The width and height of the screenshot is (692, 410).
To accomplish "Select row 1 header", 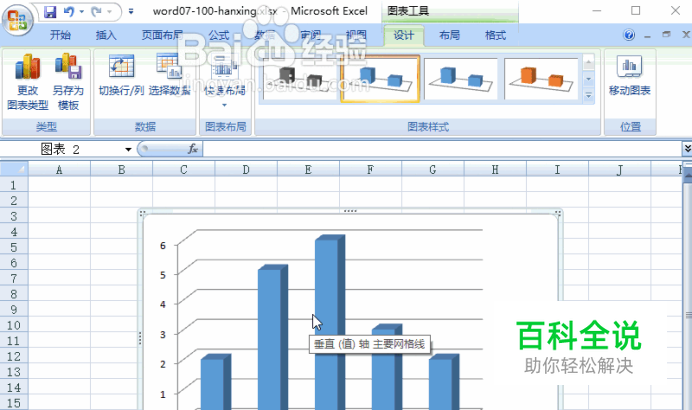I will (14, 185).
